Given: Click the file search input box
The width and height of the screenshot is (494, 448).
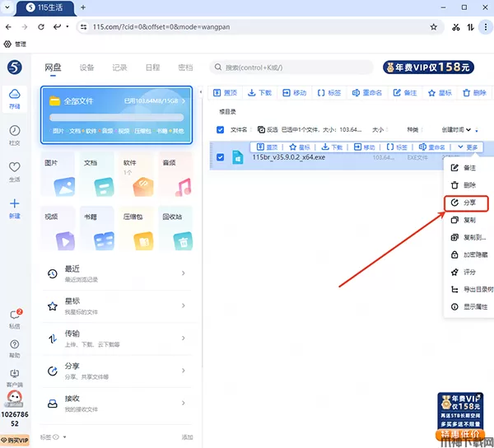Looking at the screenshot, I should click(288, 68).
